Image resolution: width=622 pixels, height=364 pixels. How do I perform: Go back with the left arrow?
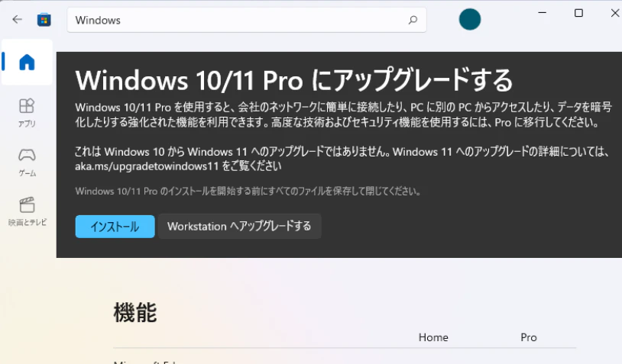pyautogui.click(x=17, y=19)
